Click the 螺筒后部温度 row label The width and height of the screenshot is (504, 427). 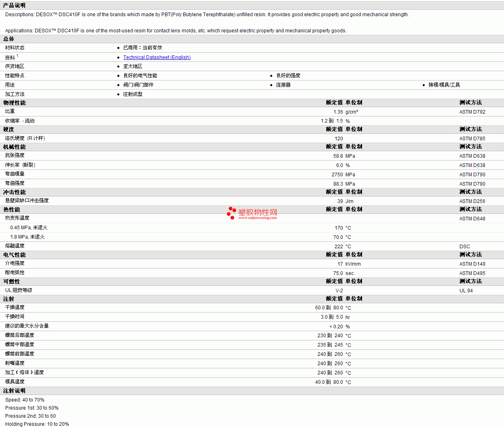[19, 335]
